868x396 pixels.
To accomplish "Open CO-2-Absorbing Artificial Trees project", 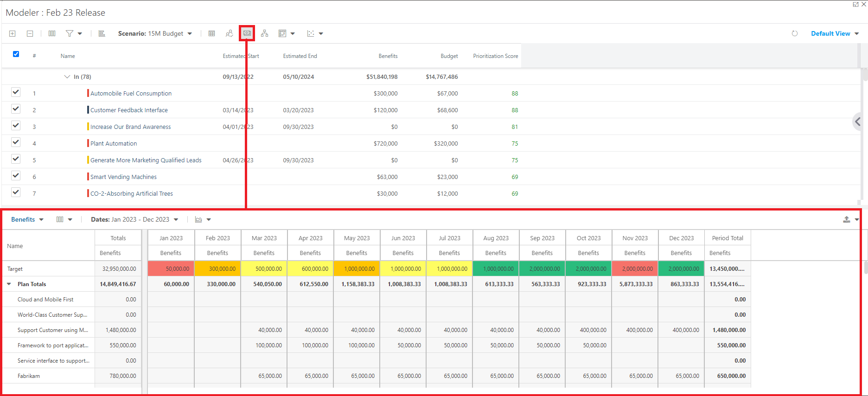I will click(x=132, y=193).
